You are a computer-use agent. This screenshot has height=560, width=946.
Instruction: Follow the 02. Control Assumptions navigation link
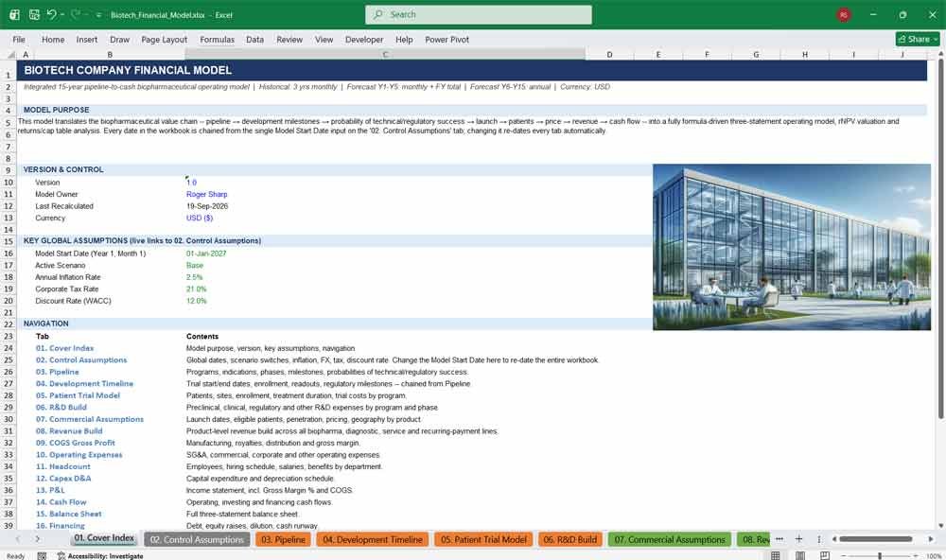81,359
